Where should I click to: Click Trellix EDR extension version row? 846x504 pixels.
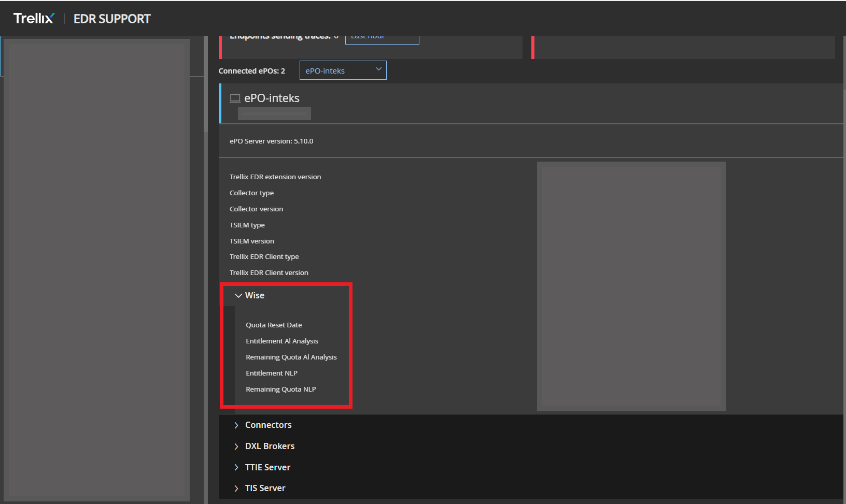(x=275, y=177)
